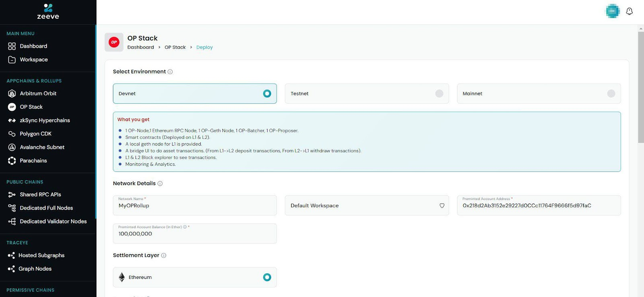Click 'APPCHAINS & ROLLUPS' section label

(x=34, y=81)
